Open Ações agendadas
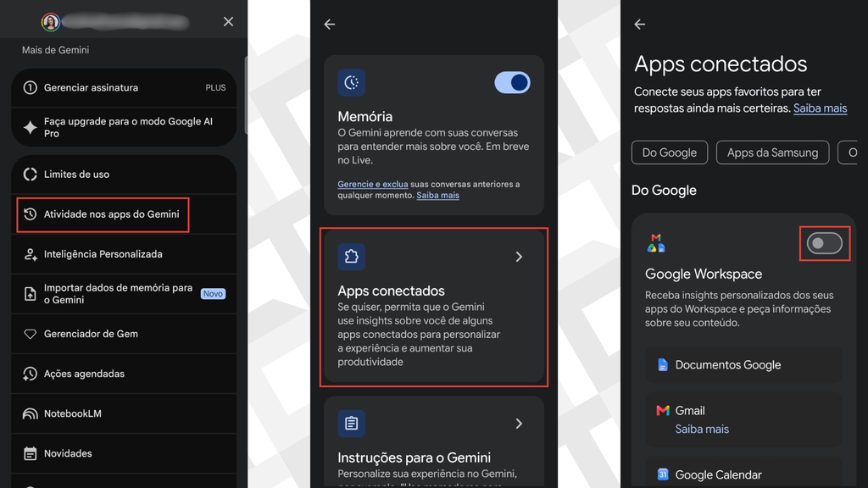Screen dimensions: 868x488 pyautogui.click(x=124, y=374)
